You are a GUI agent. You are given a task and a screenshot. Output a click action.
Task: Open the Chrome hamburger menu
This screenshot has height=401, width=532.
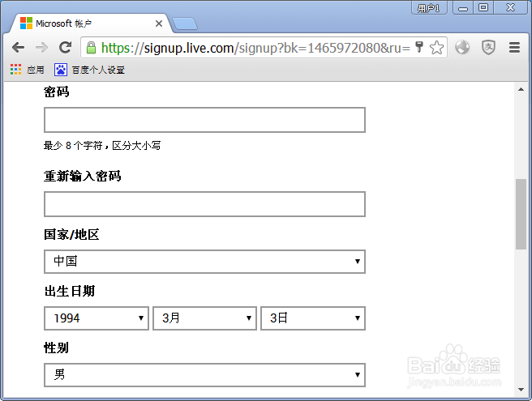point(514,48)
